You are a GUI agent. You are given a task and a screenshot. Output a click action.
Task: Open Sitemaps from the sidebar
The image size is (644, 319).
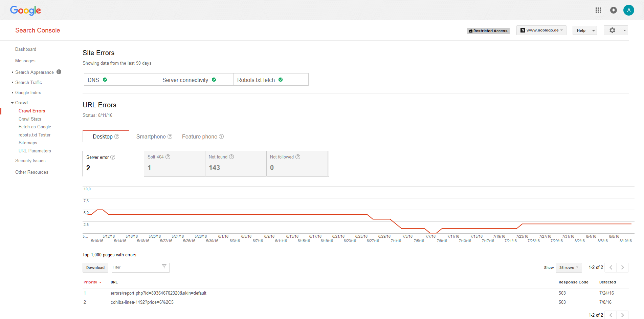(27, 143)
